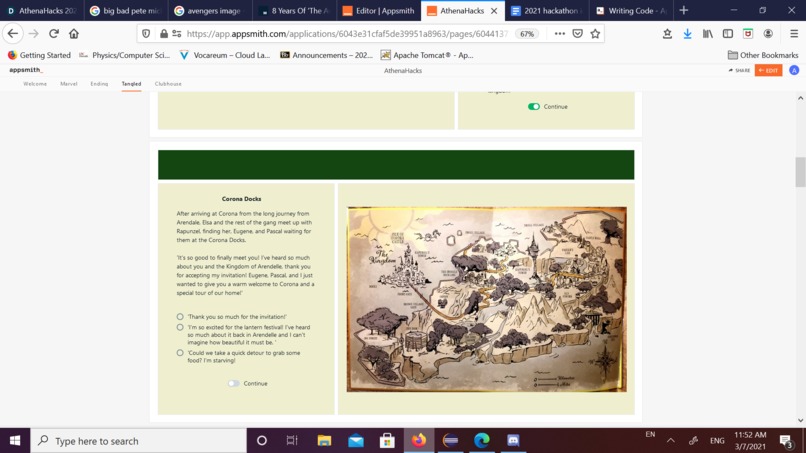Screen dimensions: 806x453
Task: Click the Windows taskbar search box
Action: click(139, 441)
